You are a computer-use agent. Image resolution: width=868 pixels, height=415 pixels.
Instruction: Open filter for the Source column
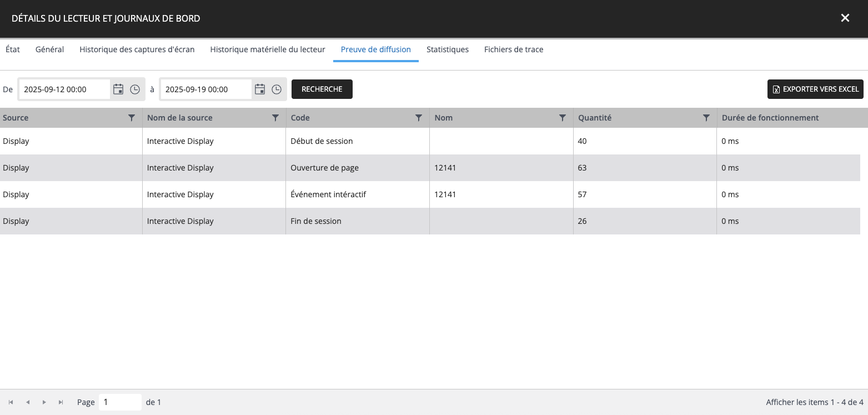coord(132,118)
